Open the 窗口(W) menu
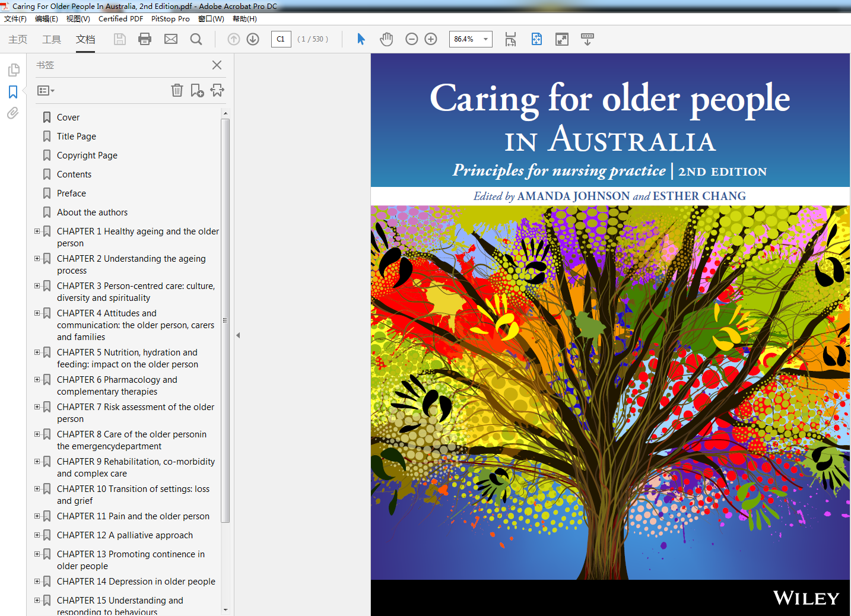 (x=211, y=19)
